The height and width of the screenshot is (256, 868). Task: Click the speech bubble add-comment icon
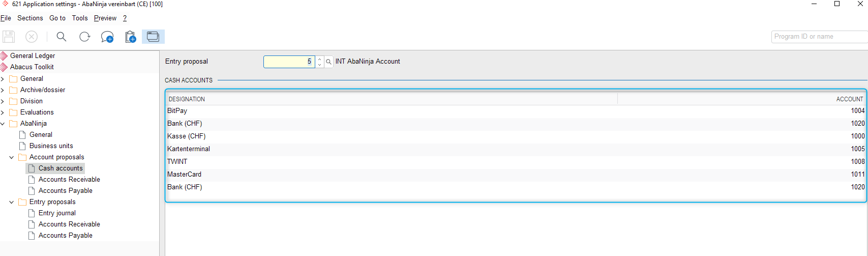point(107,37)
